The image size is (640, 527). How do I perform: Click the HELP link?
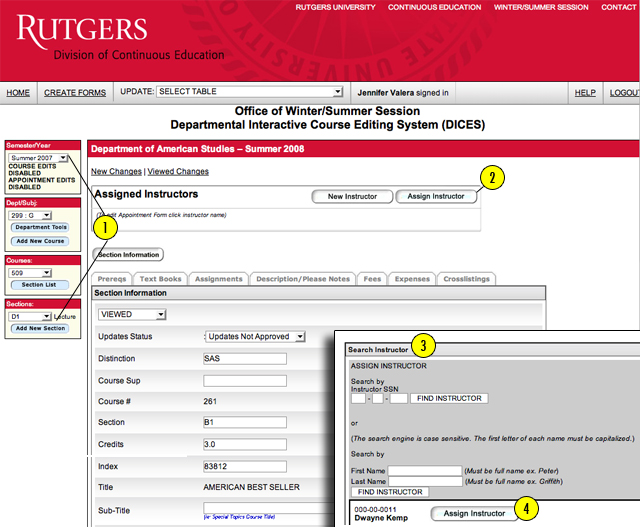[585, 93]
